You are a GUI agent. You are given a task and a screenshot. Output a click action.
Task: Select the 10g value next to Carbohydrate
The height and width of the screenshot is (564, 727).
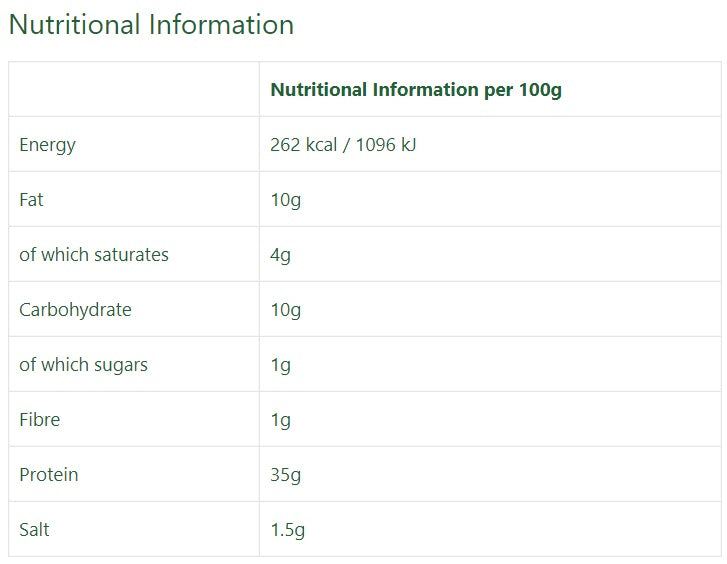pyautogui.click(x=286, y=311)
